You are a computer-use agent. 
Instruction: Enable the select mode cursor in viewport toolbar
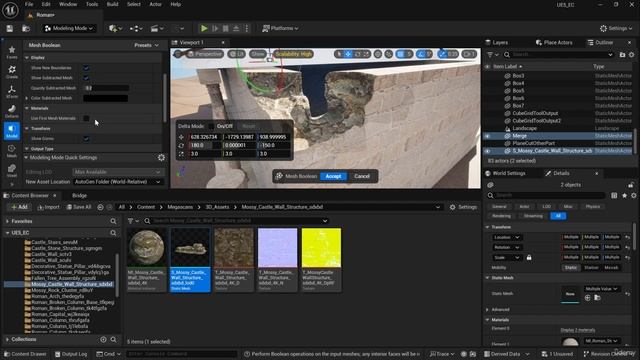pyautogui.click(x=339, y=54)
